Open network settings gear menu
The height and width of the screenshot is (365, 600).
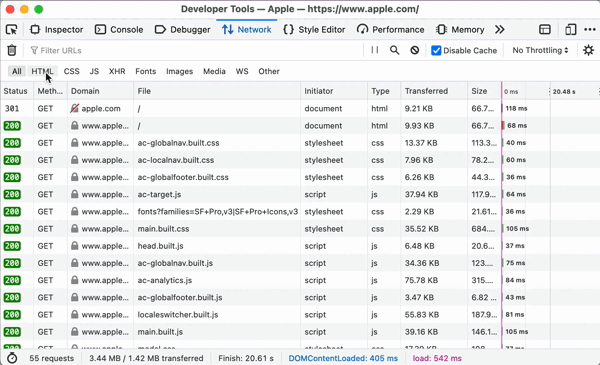pyautogui.click(x=589, y=50)
